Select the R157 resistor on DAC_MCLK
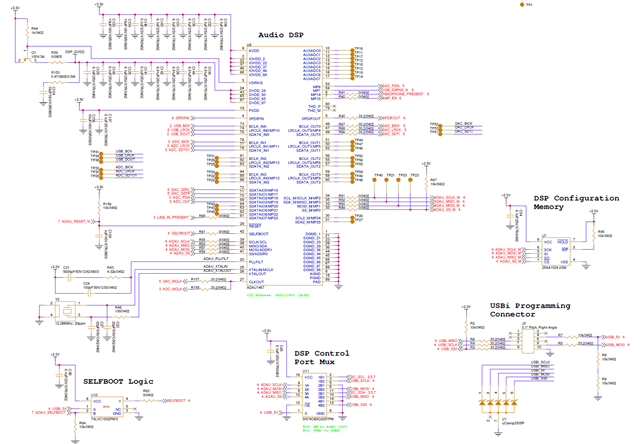Viewport: 640px width, 444px height. [x=203, y=282]
